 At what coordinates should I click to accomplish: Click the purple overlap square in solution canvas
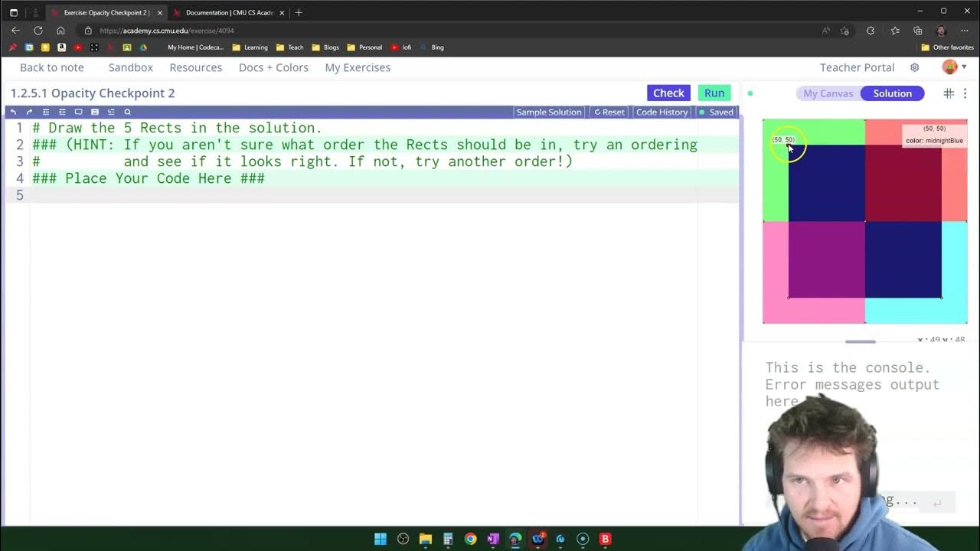pyautogui.click(x=827, y=259)
